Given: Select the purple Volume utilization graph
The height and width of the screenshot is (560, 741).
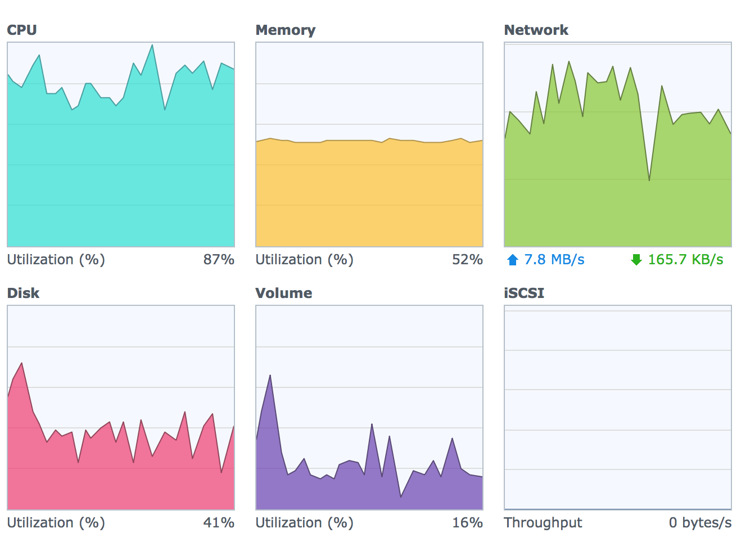Looking at the screenshot, I should pyautogui.click(x=369, y=408).
